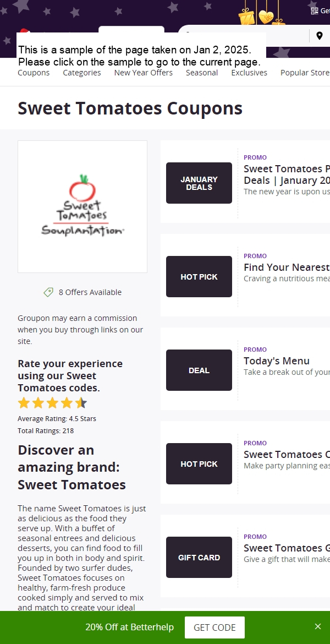Close the Betterhelp banner with X

click(x=318, y=626)
